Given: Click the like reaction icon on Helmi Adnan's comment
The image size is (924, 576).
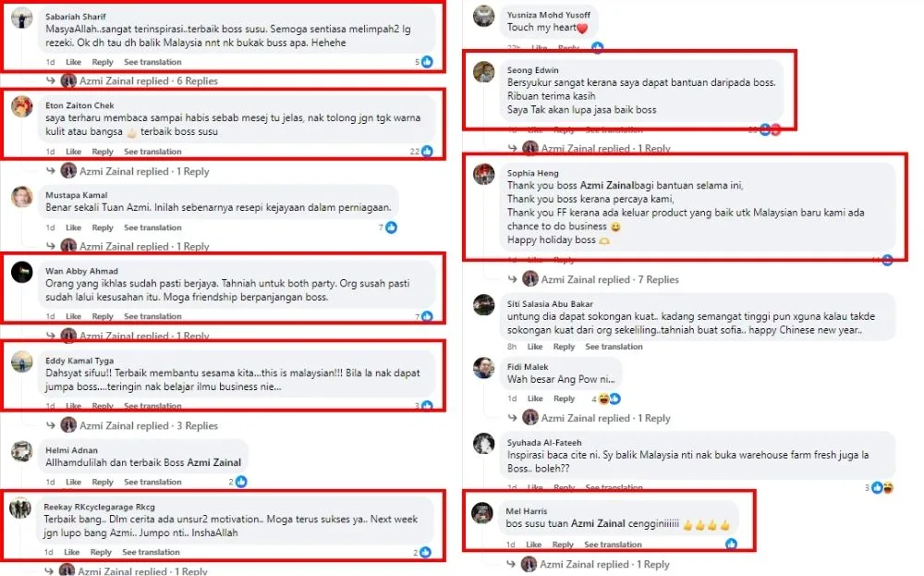Looking at the screenshot, I should click(241, 482).
